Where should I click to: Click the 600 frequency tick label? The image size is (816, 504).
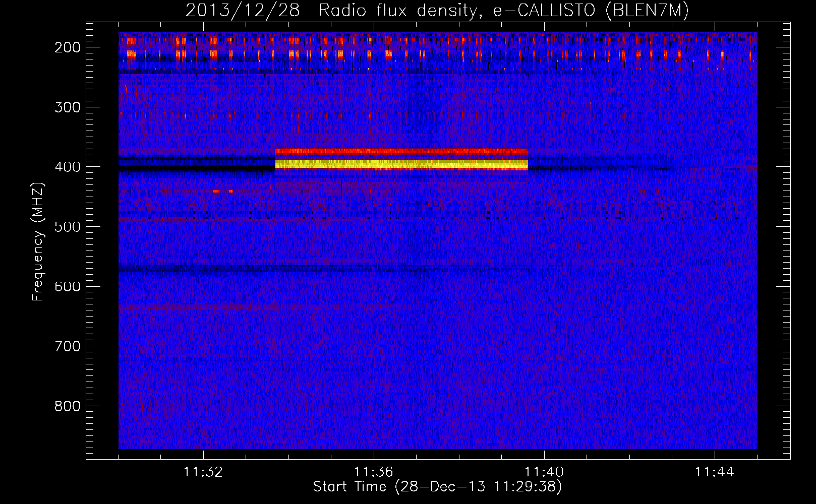click(x=67, y=286)
